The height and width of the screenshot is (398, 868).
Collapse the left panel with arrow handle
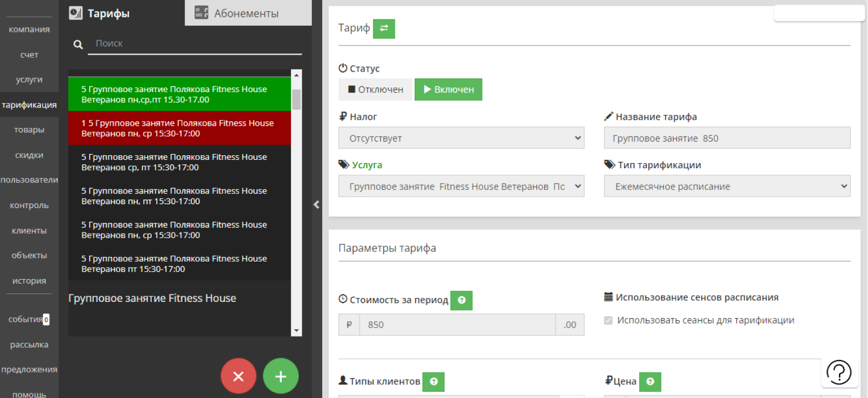tap(316, 205)
